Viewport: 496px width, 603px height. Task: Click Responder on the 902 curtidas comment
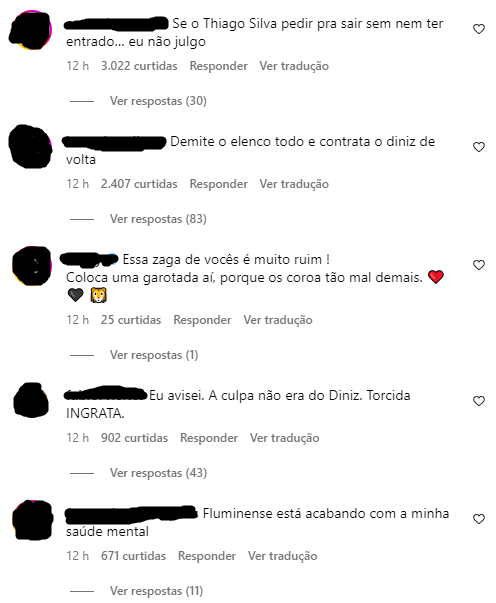(x=209, y=438)
